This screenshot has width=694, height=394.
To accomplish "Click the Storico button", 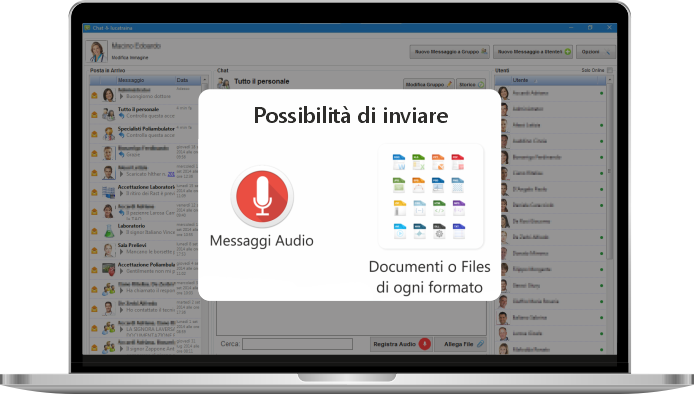I will pyautogui.click(x=471, y=84).
